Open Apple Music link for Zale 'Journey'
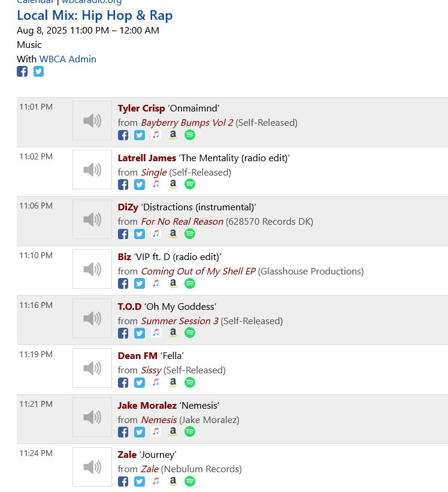The image size is (448, 492). (x=156, y=481)
